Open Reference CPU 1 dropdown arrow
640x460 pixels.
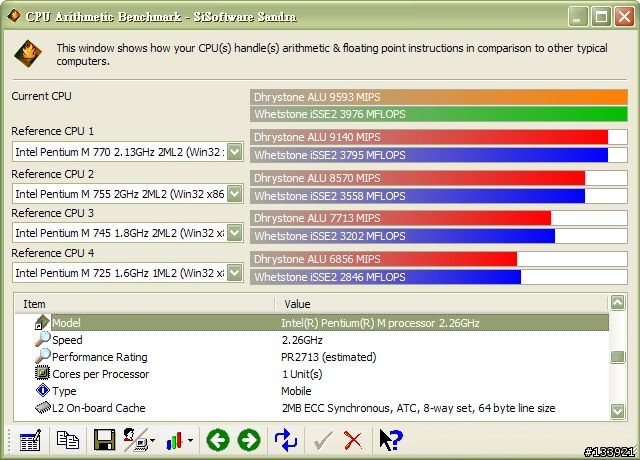point(235,152)
